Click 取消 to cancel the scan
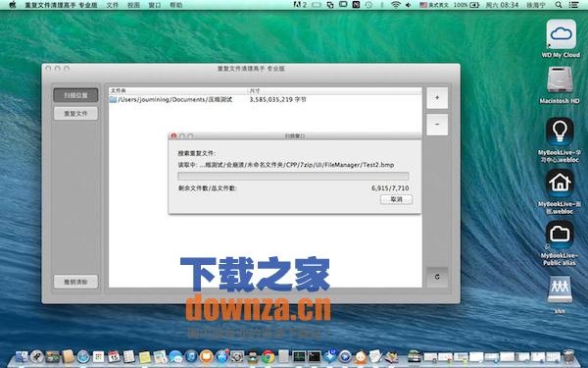Viewport: 588px width, 368px height. coord(396,199)
